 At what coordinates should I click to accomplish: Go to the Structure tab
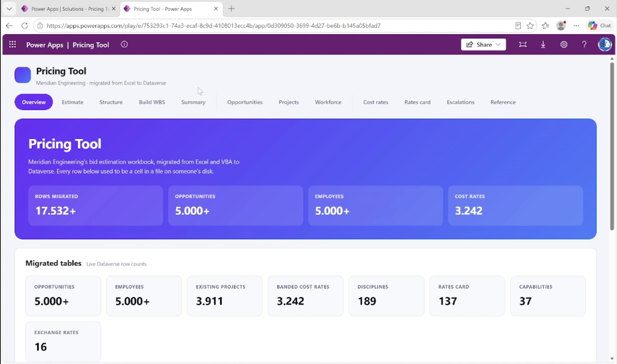111,102
